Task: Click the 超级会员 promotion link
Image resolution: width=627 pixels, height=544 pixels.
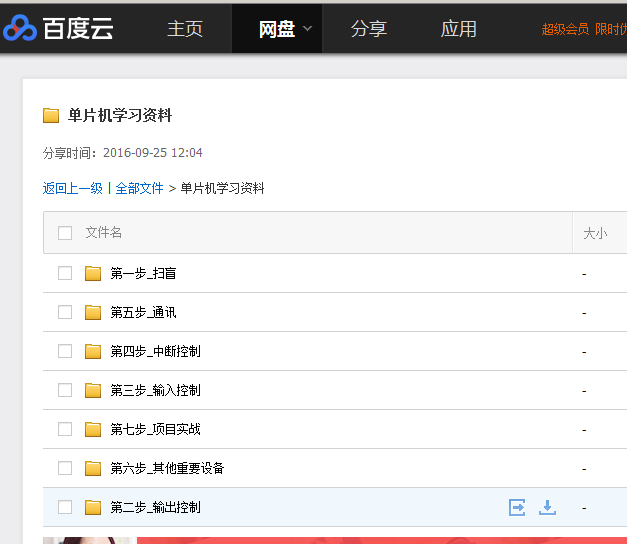Action: pos(584,29)
